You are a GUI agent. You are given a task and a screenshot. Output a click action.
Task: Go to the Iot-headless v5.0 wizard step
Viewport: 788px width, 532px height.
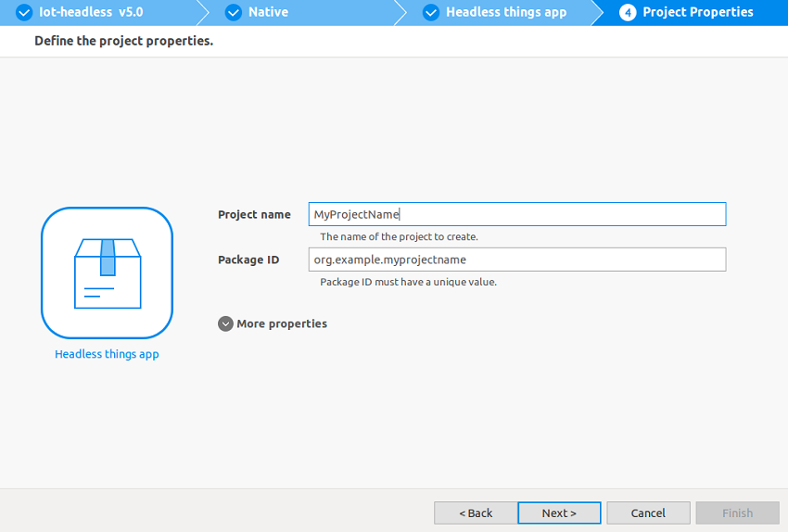pyautogui.click(x=91, y=13)
